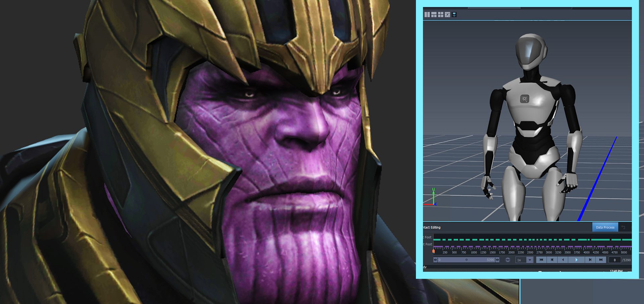Click the orange playhead marker on the timeline
This screenshot has width=644, height=304.
pos(433,251)
